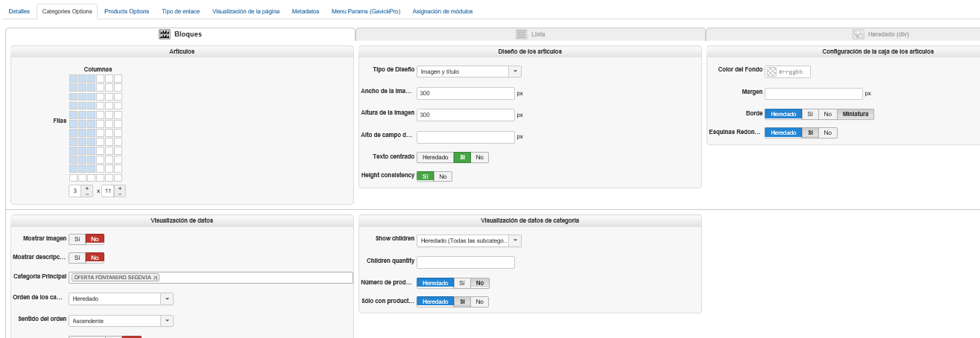This screenshot has height=338, width=980.
Task: Decrease the columns count with minus
Action: pyautogui.click(x=86, y=194)
